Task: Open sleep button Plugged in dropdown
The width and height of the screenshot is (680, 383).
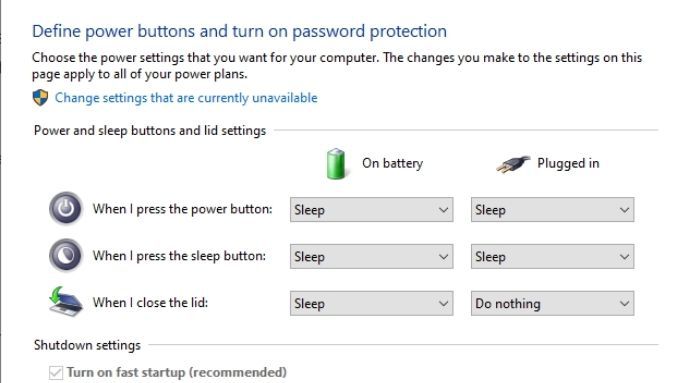Action: pos(552,257)
